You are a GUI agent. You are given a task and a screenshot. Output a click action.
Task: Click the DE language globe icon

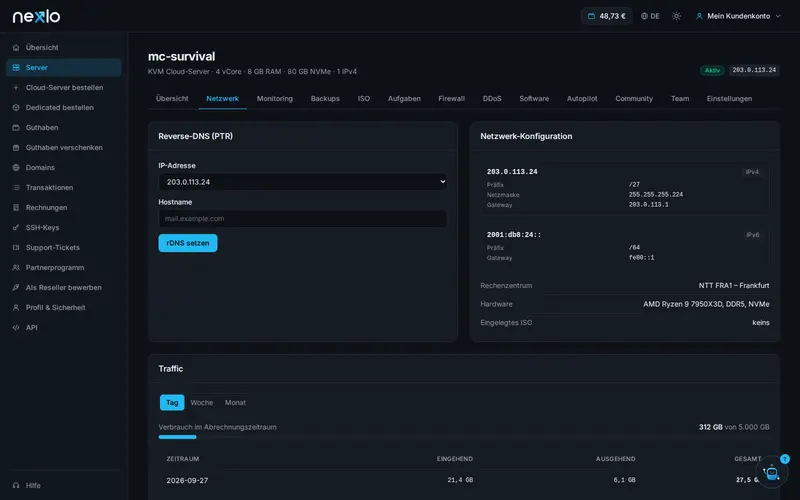[644, 16]
